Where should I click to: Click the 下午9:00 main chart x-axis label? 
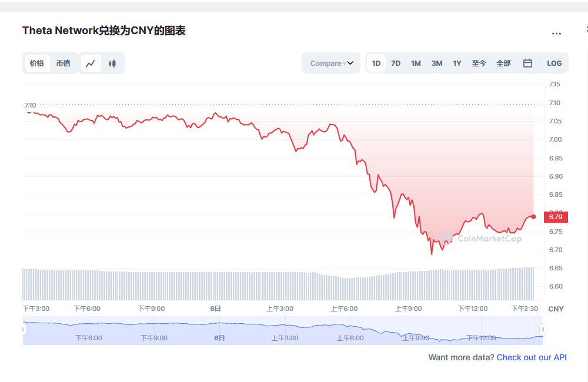point(151,309)
